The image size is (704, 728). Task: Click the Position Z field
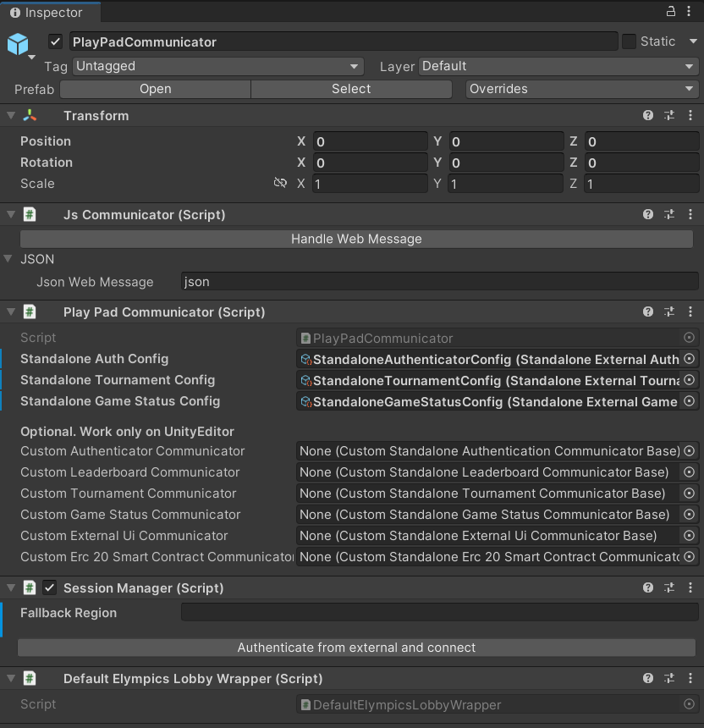[642, 141]
